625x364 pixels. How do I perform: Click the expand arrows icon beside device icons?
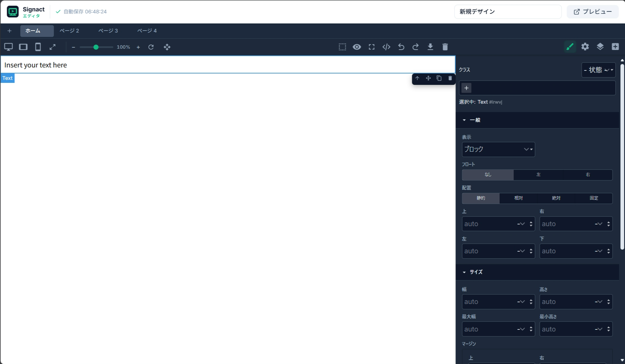(x=52, y=47)
